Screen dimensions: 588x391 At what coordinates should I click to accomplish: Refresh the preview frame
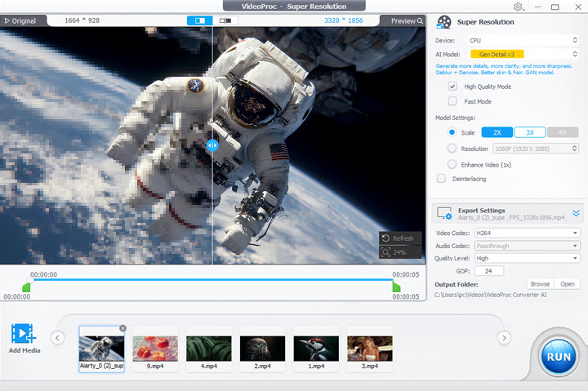[400, 238]
